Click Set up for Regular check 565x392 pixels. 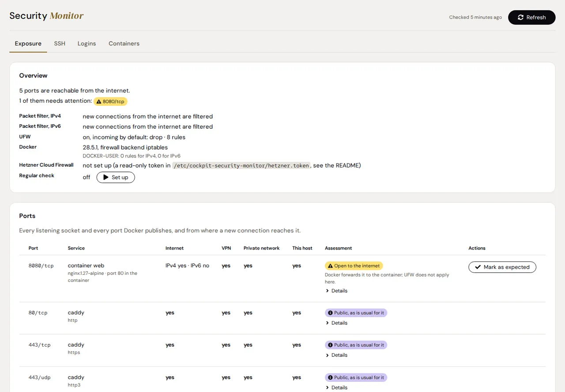click(116, 177)
